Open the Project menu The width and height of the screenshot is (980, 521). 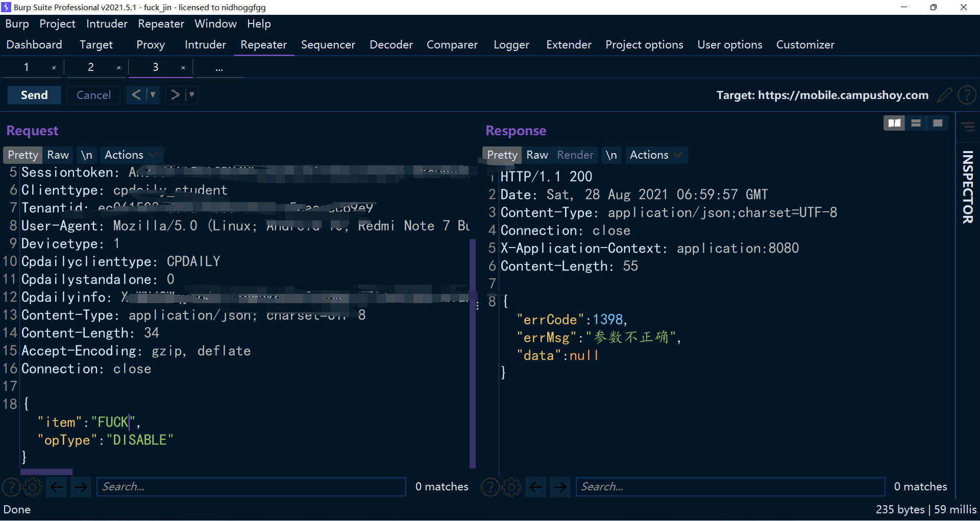57,24
